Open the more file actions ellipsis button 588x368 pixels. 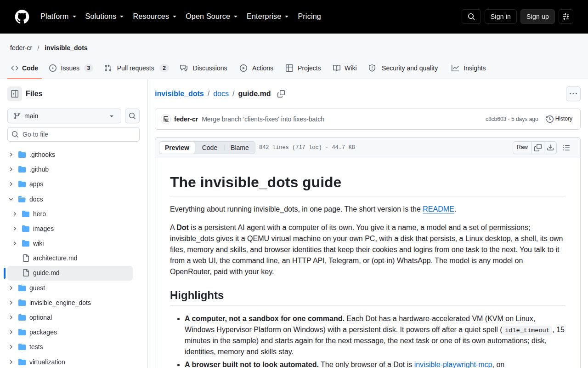(x=573, y=94)
